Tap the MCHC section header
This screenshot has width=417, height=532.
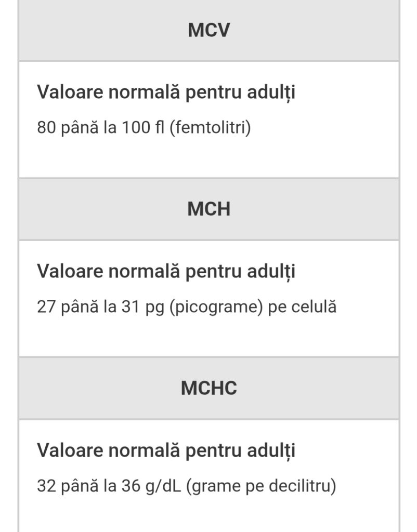(x=208, y=388)
